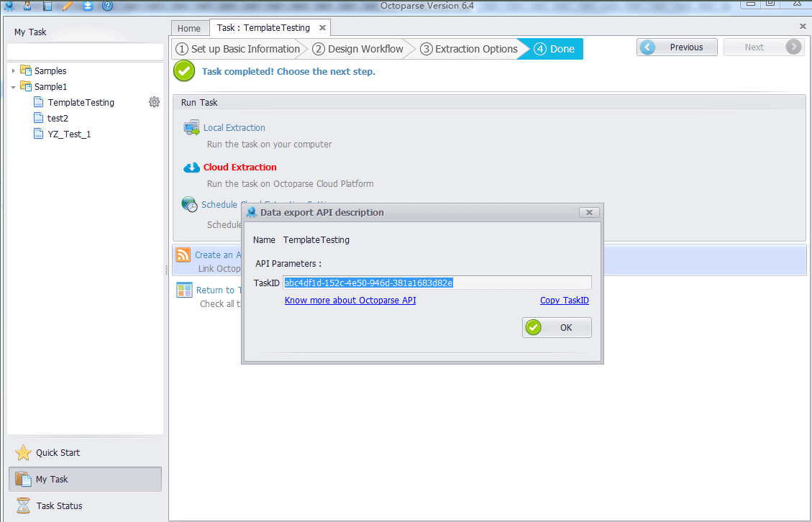Click the Local Extraction computer icon

click(191, 127)
